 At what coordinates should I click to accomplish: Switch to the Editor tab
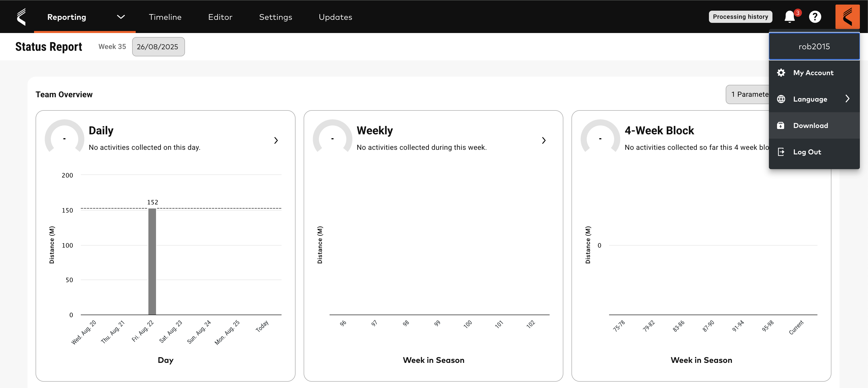(220, 17)
